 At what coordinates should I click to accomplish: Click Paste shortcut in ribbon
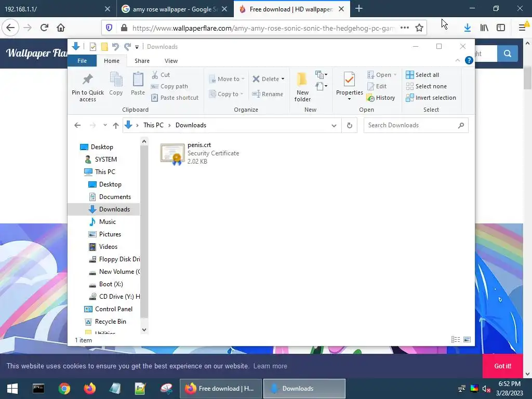click(x=175, y=98)
